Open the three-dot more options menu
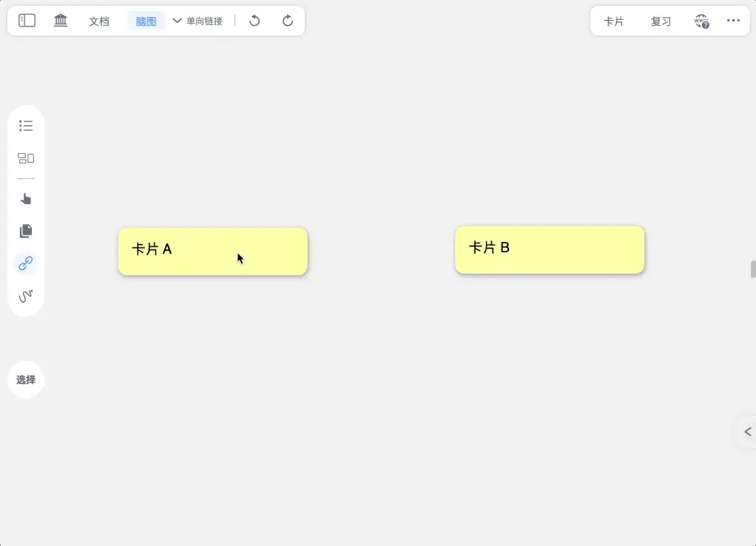Image resolution: width=756 pixels, height=546 pixels. pyautogui.click(x=733, y=20)
